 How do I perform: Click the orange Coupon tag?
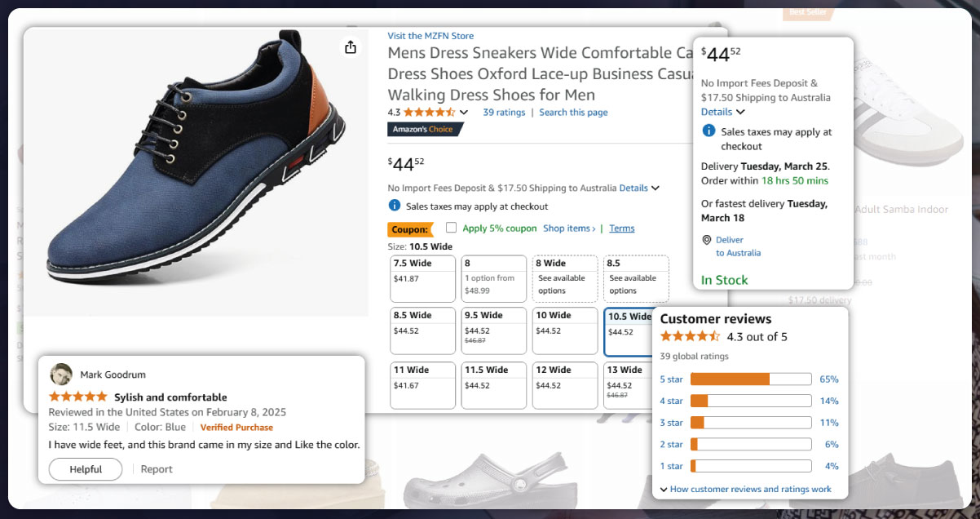(x=410, y=229)
